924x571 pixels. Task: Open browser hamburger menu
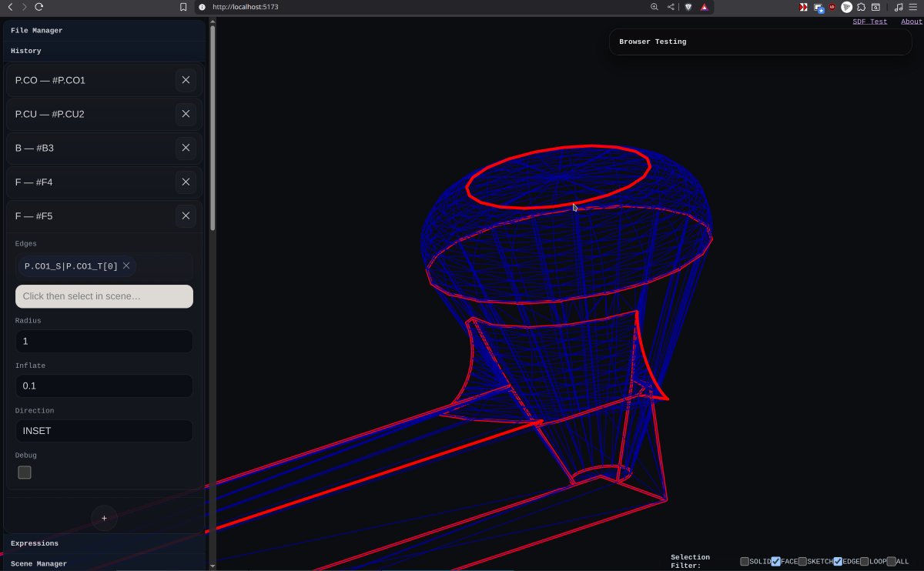point(913,7)
